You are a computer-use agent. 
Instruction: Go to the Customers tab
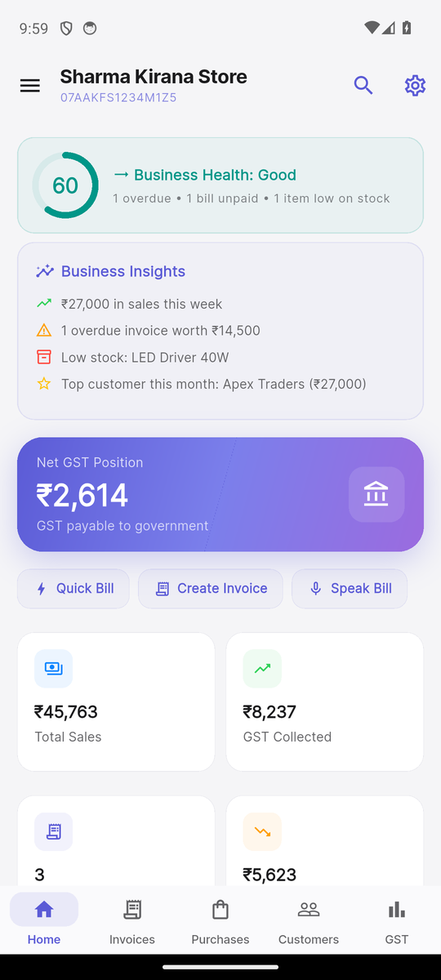coord(309,920)
